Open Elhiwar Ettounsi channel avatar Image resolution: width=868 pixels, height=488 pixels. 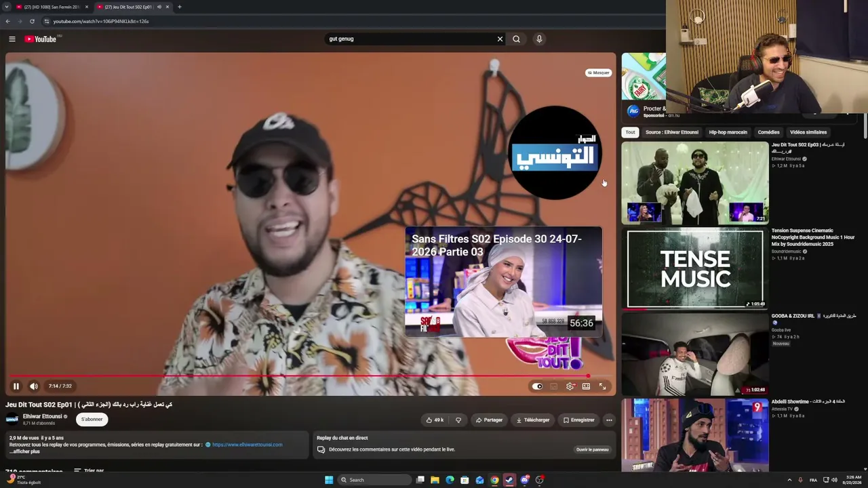pyautogui.click(x=12, y=419)
